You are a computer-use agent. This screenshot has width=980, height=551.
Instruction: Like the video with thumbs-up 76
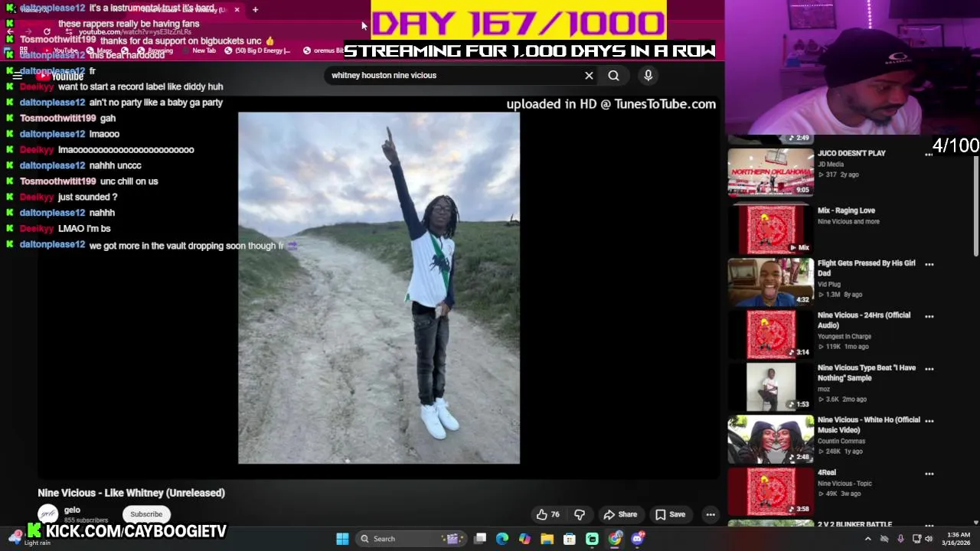pos(548,514)
